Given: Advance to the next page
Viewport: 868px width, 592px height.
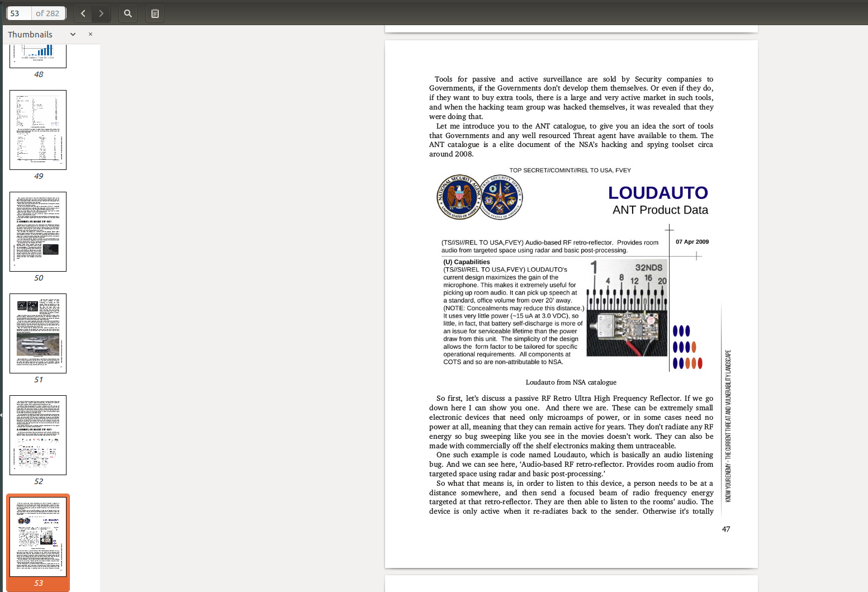Looking at the screenshot, I should (x=101, y=13).
